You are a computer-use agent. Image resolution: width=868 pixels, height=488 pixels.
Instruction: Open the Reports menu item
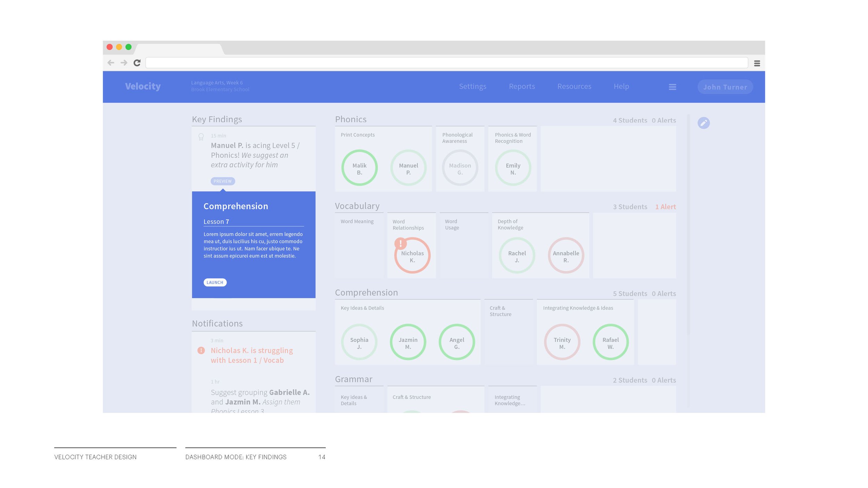(x=521, y=86)
